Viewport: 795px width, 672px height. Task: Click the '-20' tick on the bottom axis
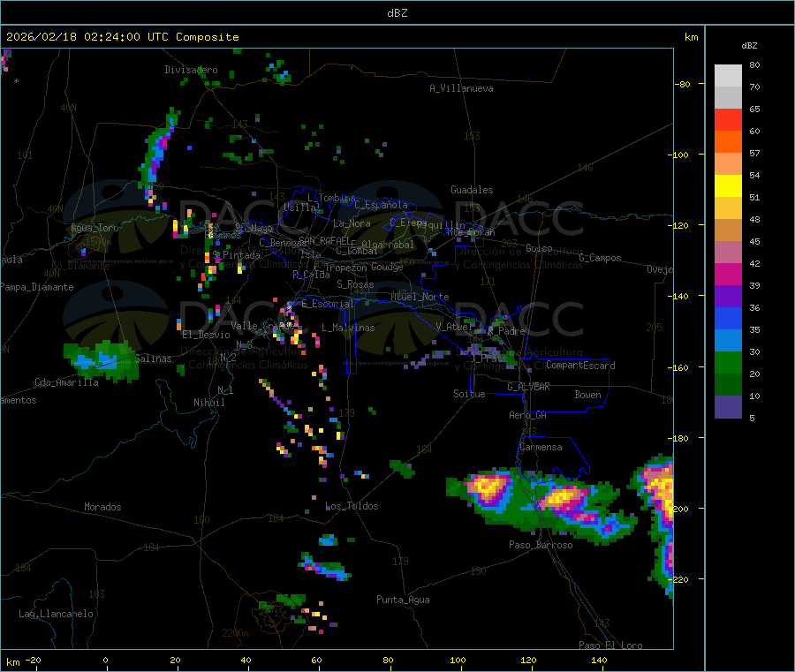(33, 660)
